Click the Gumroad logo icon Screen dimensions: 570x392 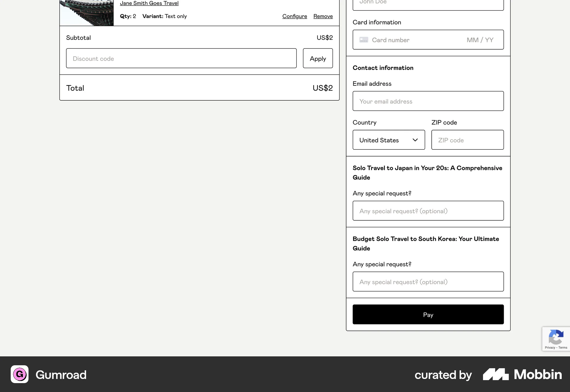[x=19, y=374]
